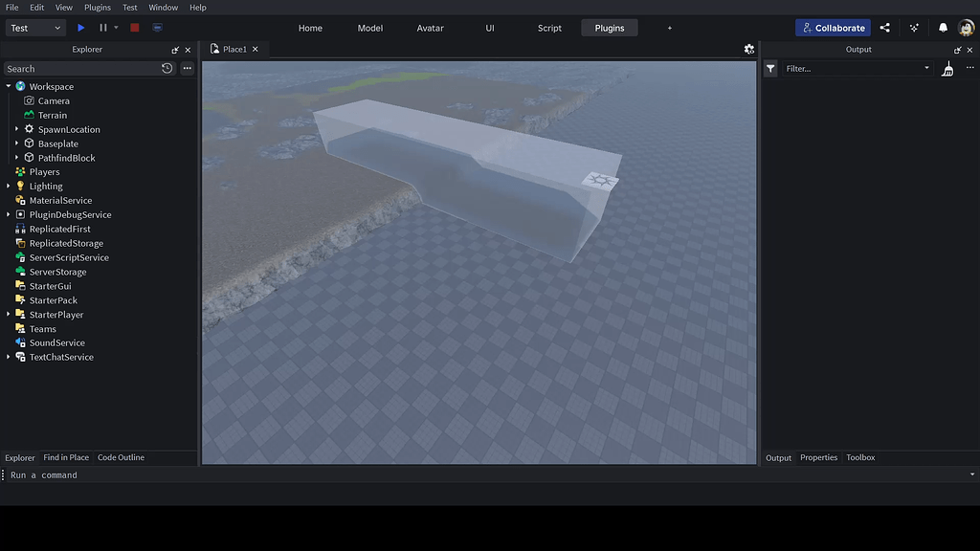Select Camera in Explorer
Viewport: 980px width, 551px height.
pyautogui.click(x=54, y=101)
